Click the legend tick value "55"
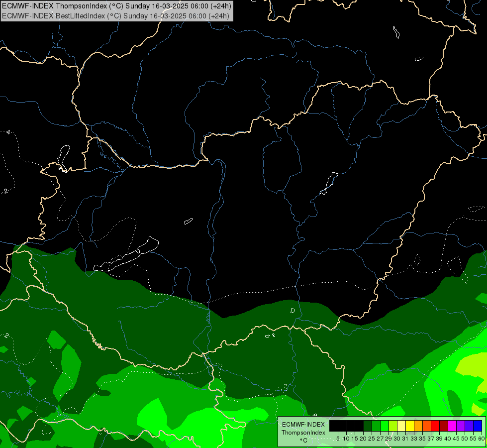This screenshot has width=487, height=448. (x=473, y=439)
